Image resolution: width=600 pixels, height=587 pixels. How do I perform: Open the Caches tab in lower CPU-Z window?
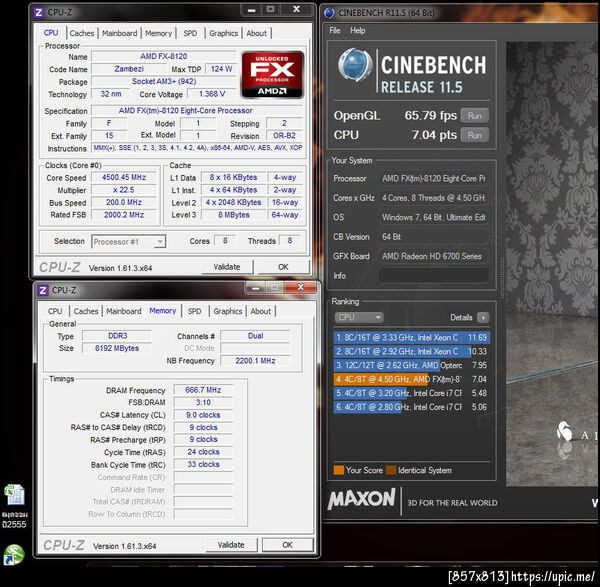(x=86, y=311)
